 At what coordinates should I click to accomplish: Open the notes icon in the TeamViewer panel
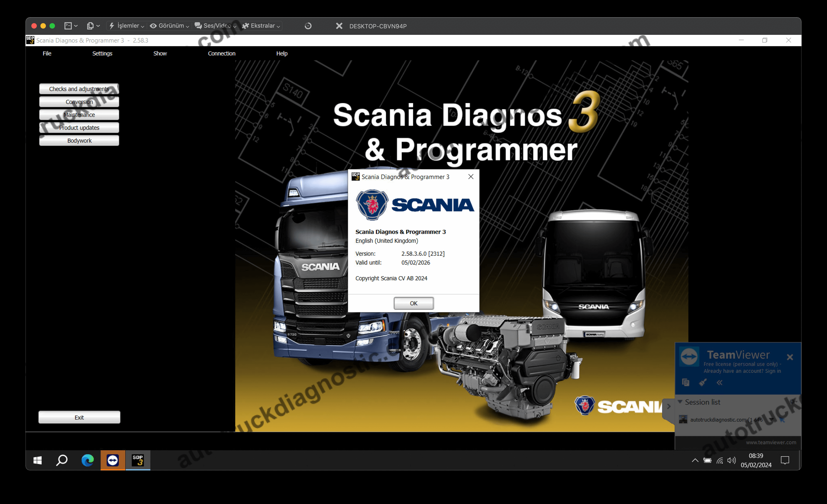(x=686, y=382)
